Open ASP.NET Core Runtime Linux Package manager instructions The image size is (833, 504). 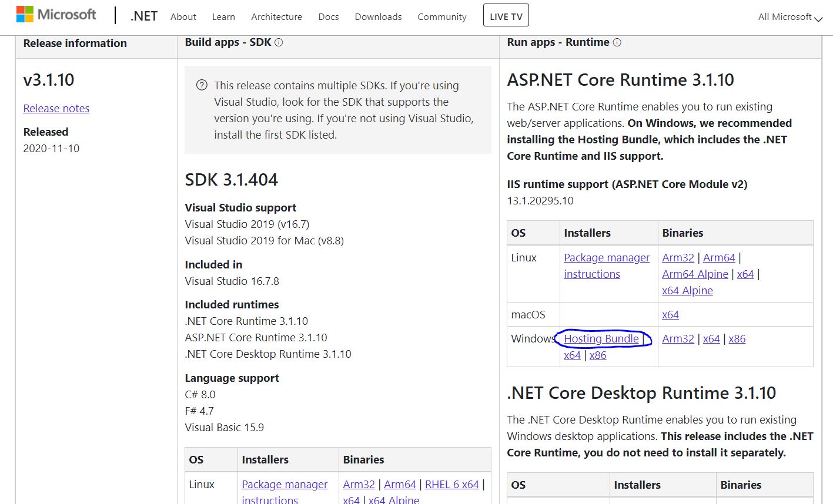607,266
